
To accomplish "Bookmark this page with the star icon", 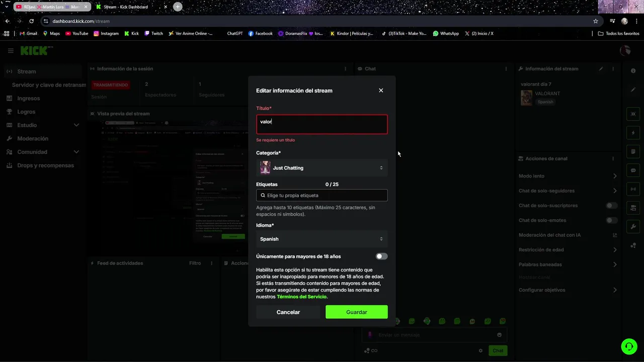I will click(596, 21).
